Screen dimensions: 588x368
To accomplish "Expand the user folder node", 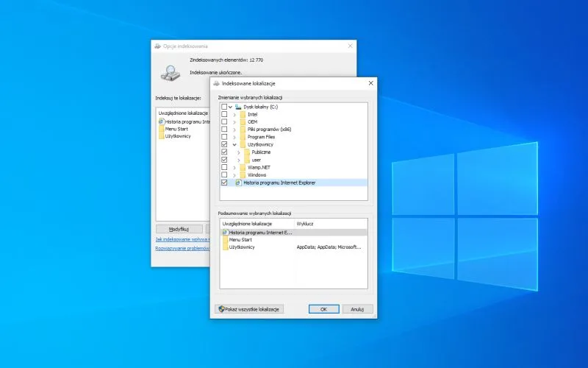I will coord(238,160).
